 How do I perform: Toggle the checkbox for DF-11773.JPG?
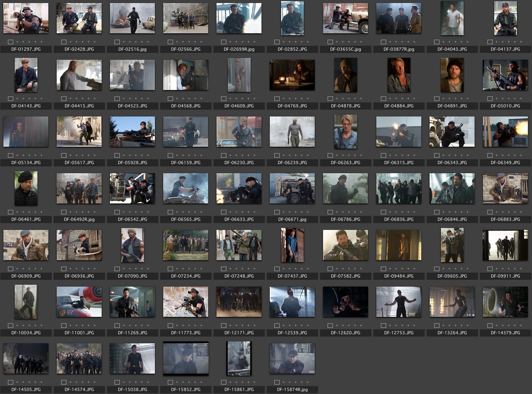tap(170, 326)
